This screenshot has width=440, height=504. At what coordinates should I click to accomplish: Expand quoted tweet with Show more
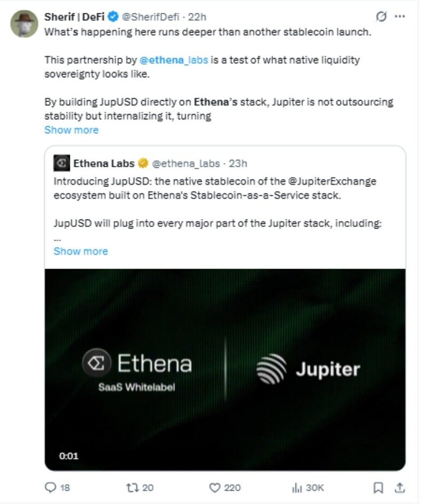[81, 251]
